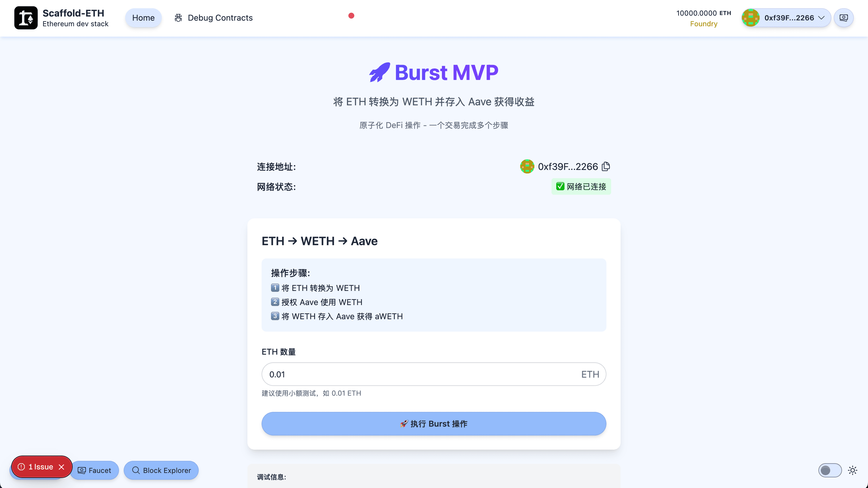Click the red recording dot in the header
The image size is (868, 488).
pos(351,16)
